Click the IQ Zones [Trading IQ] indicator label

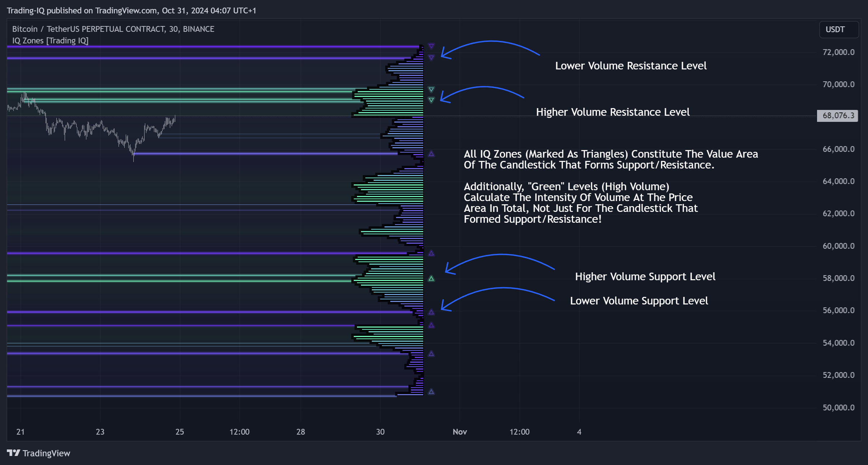click(x=50, y=40)
